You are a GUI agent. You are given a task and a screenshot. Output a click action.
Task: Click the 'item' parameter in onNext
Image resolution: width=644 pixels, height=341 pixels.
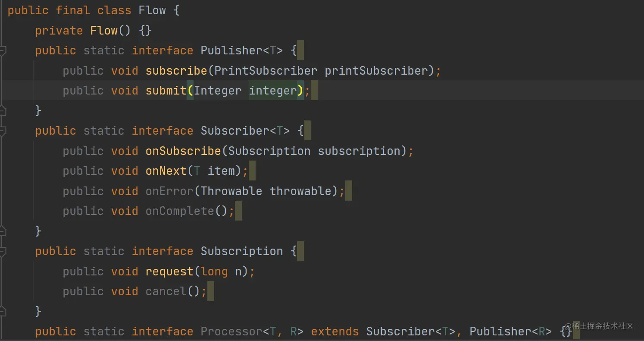click(x=221, y=171)
